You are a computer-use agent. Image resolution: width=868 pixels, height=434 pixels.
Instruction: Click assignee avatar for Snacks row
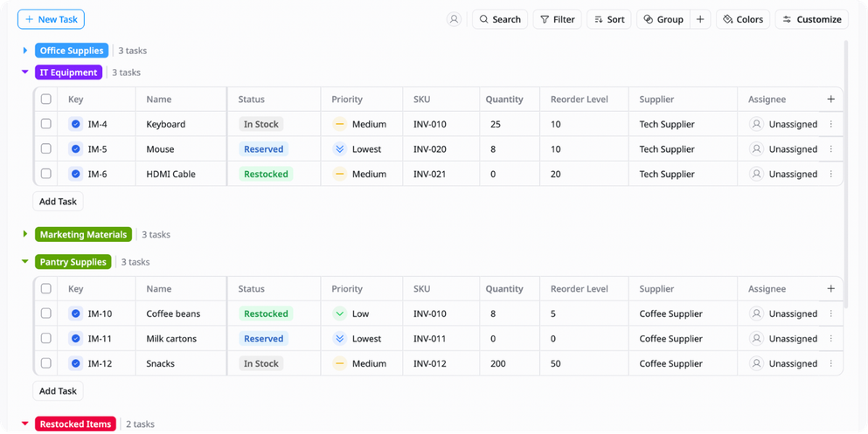756,363
